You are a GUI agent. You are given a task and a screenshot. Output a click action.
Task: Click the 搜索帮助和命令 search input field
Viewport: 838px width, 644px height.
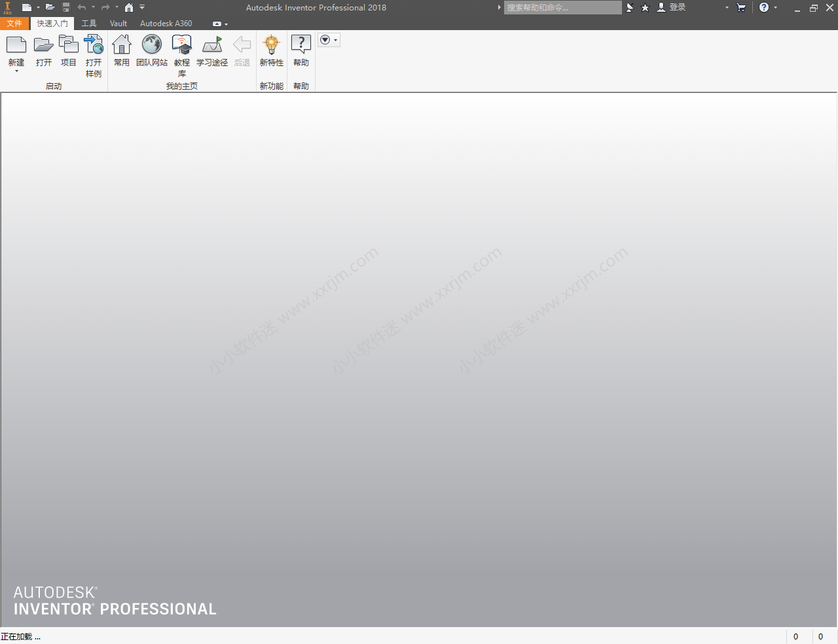click(x=563, y=8)
